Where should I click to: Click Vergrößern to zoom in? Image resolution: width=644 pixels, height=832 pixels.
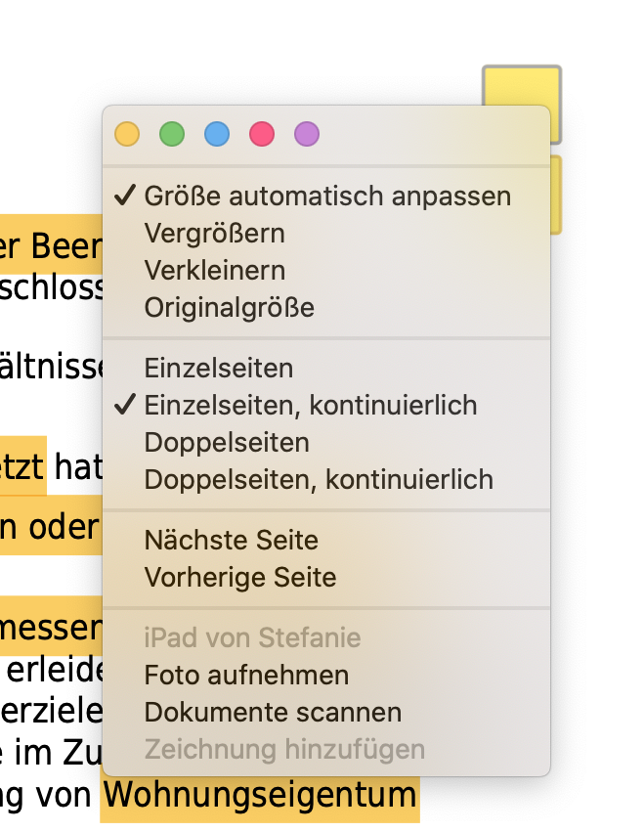(x=214, y=234)
